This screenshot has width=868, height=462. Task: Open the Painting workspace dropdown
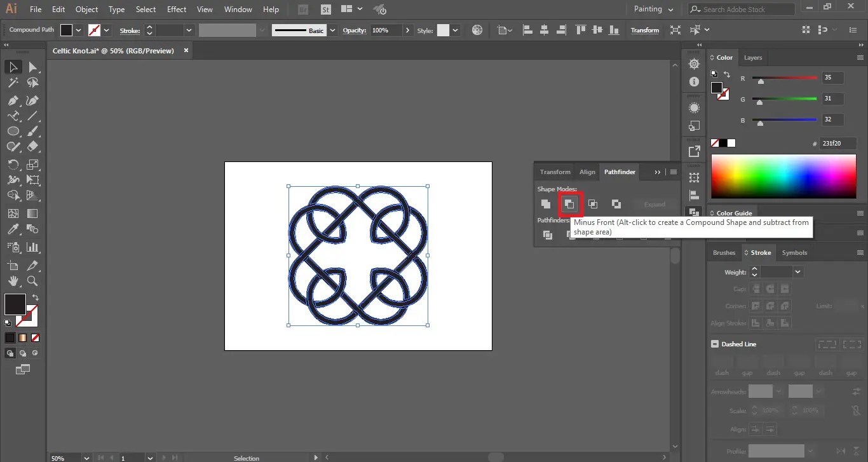click(x=653, y=9)
